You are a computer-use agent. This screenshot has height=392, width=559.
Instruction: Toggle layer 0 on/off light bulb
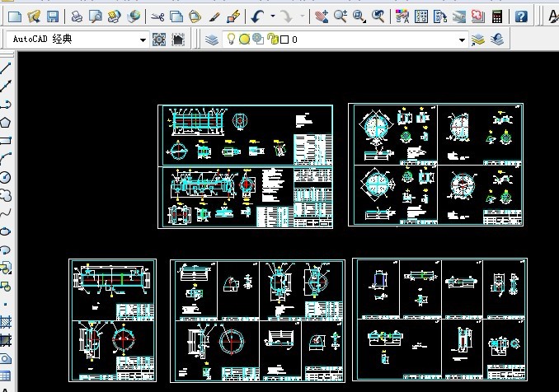pos(231,39)
